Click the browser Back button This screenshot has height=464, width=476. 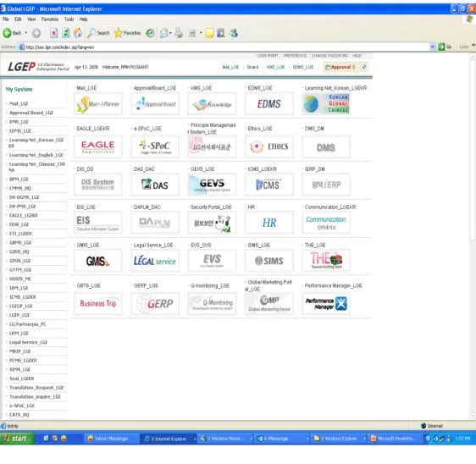pos(12,33)
